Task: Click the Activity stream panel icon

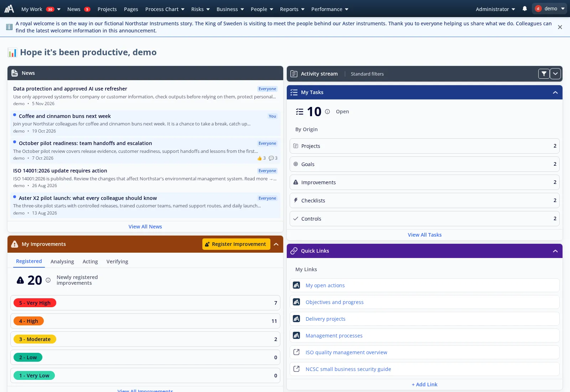Action: coord(294,74)
